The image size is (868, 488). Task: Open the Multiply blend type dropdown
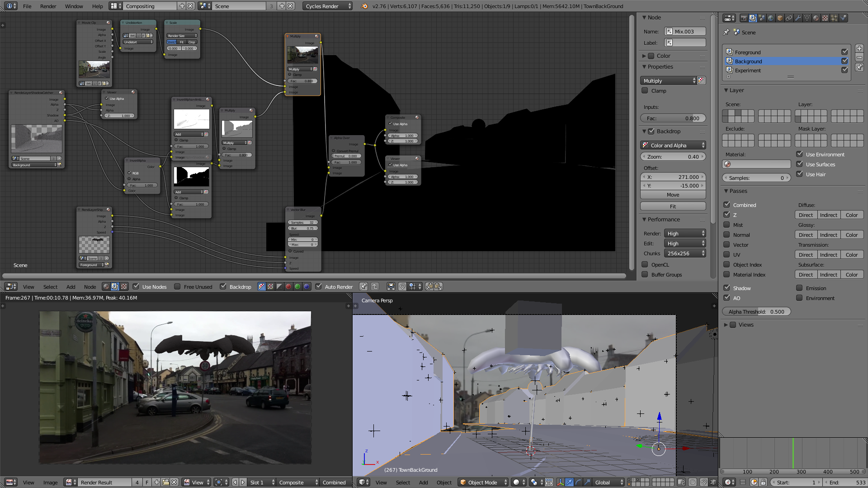(668, 80)
